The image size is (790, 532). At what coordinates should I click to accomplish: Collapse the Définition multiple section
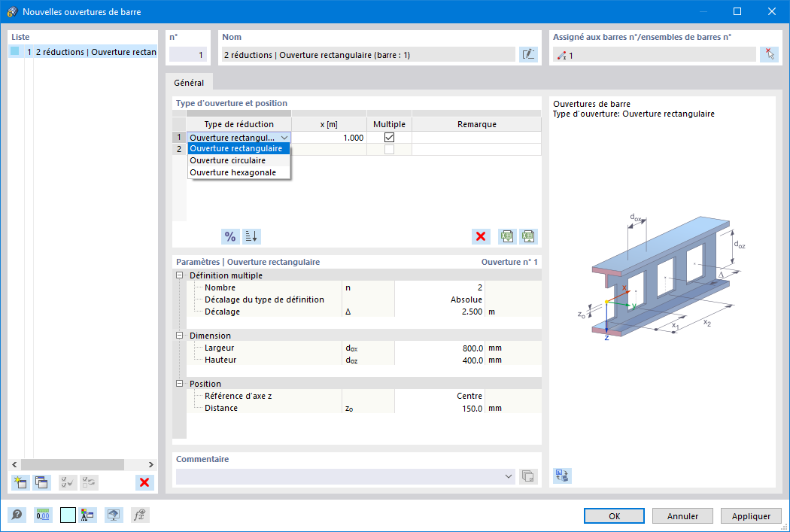(179, 275)
